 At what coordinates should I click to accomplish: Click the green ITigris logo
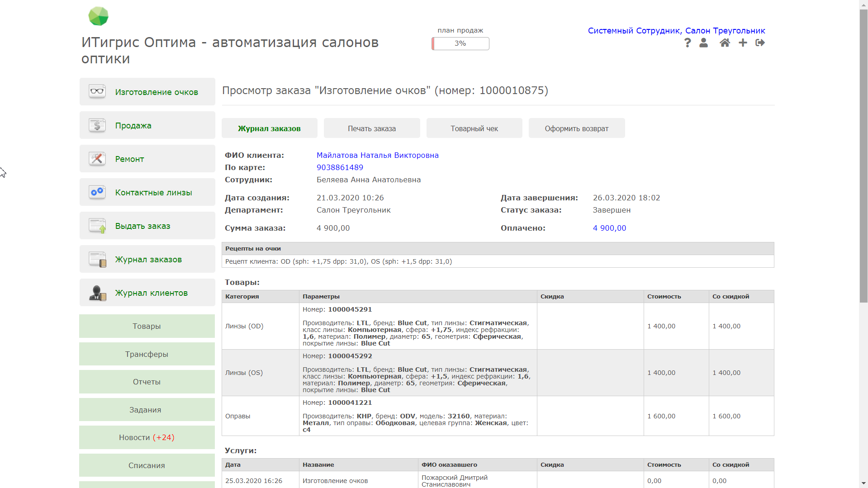pos(98,16)
